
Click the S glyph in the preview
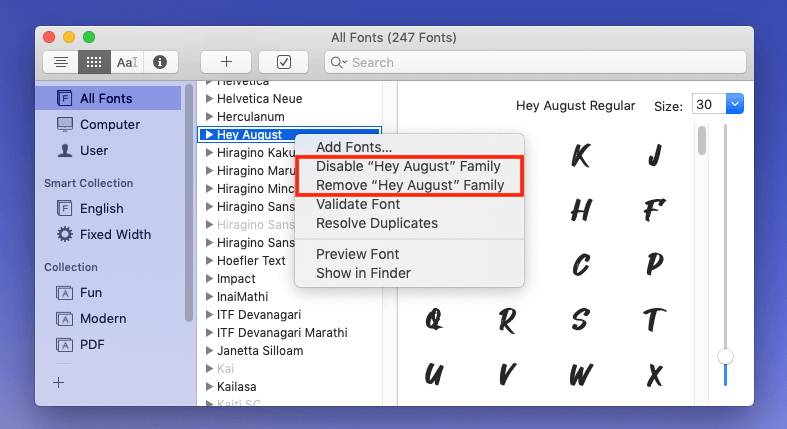click(581, 319)
